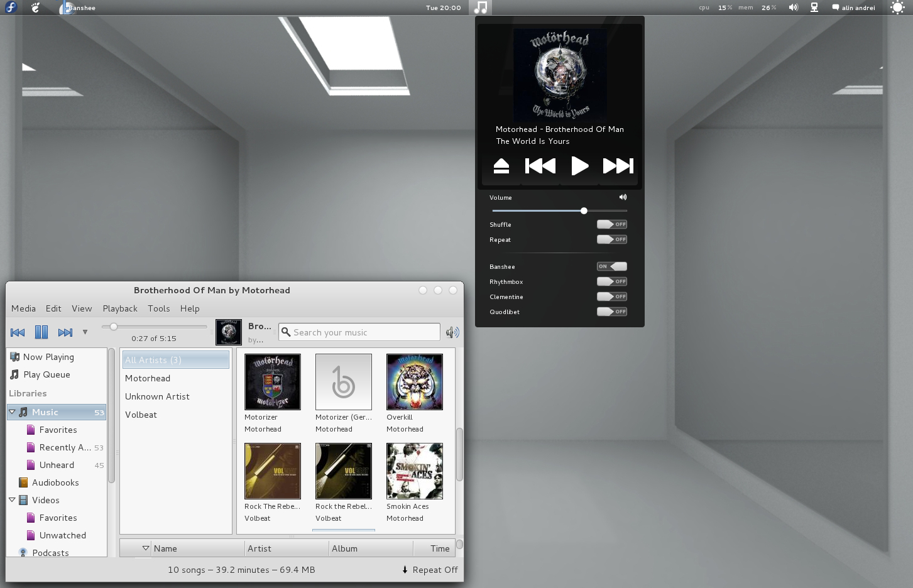Open the next-track options dropdown arrow
Screen dimensions: 913x588
pyautogui.click(x=85, y=332)
